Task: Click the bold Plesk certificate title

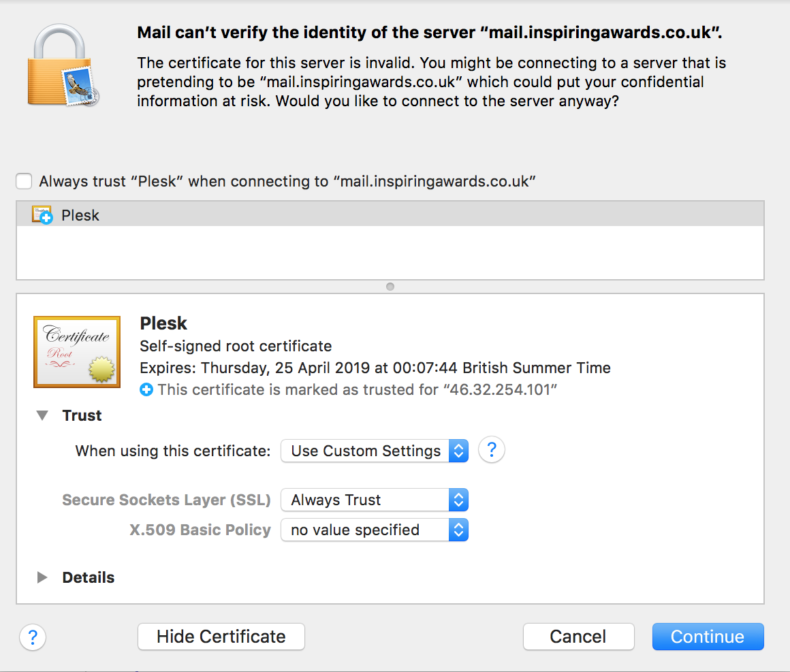Action: (163, 323)
